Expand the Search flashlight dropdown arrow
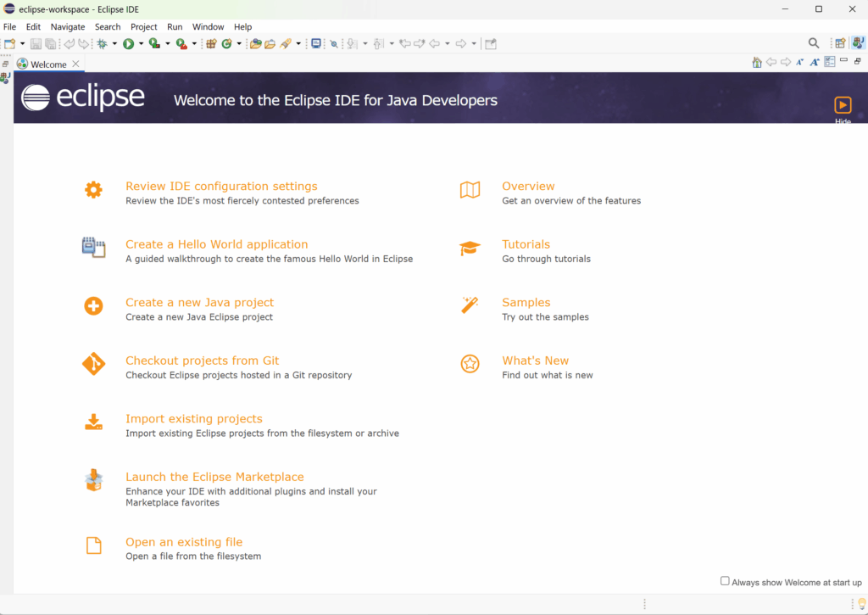The width and height of the screenshot is (868, 615). pyautogui.click(x=298, y=44)
